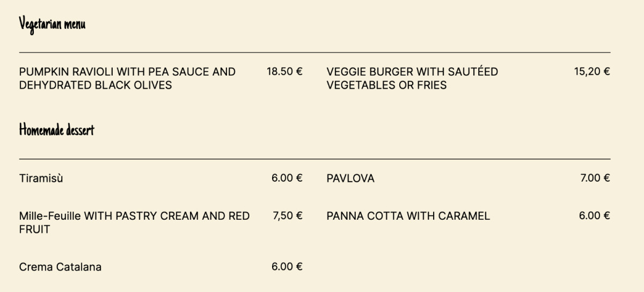Screen dimensions: 644x292
Task: Select Pumpkin Ravioli with Pea Sauce item
Action: click(127, 72)
